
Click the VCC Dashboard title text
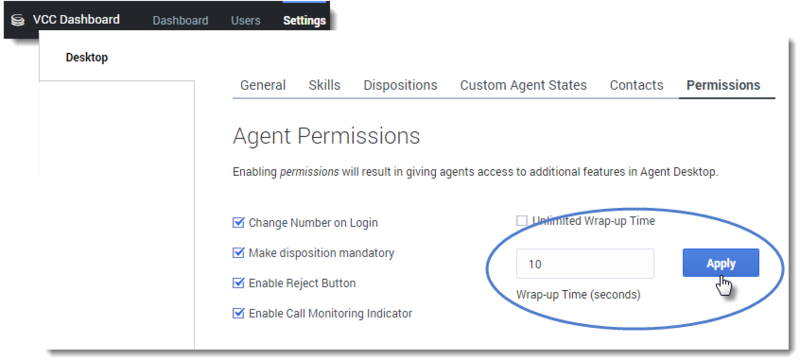(x=76, y=20)
